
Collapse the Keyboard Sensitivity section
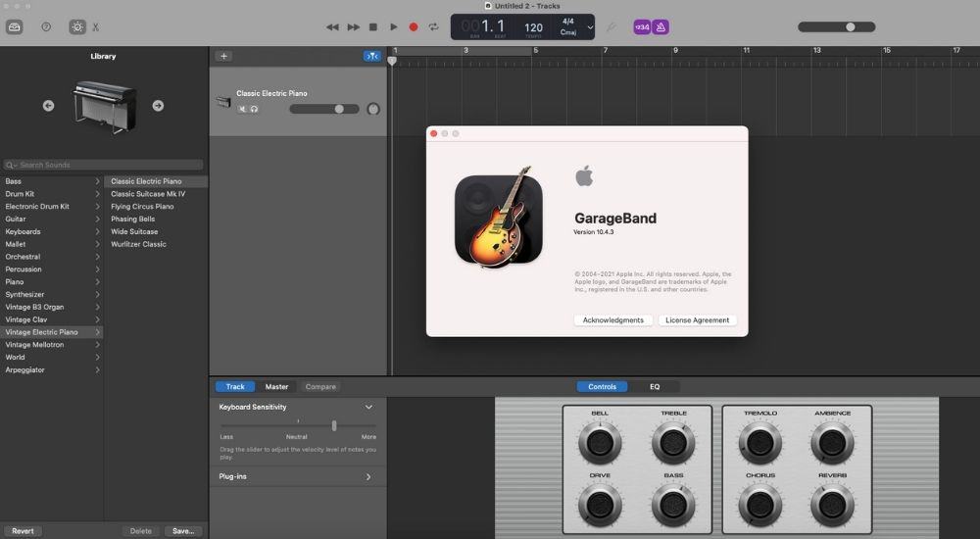[368, 407]
